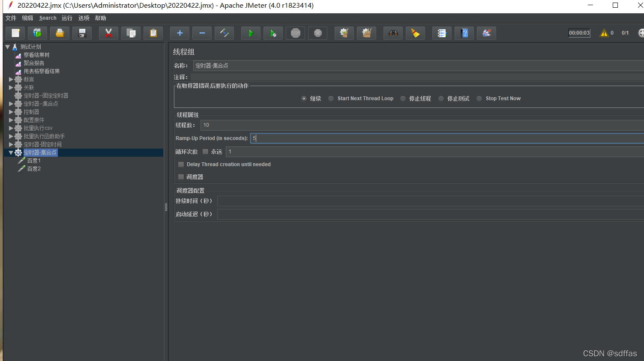The image size is (644, 361).
Task: Select 聚合报告 listener in tree
Action: click(34, 63)
